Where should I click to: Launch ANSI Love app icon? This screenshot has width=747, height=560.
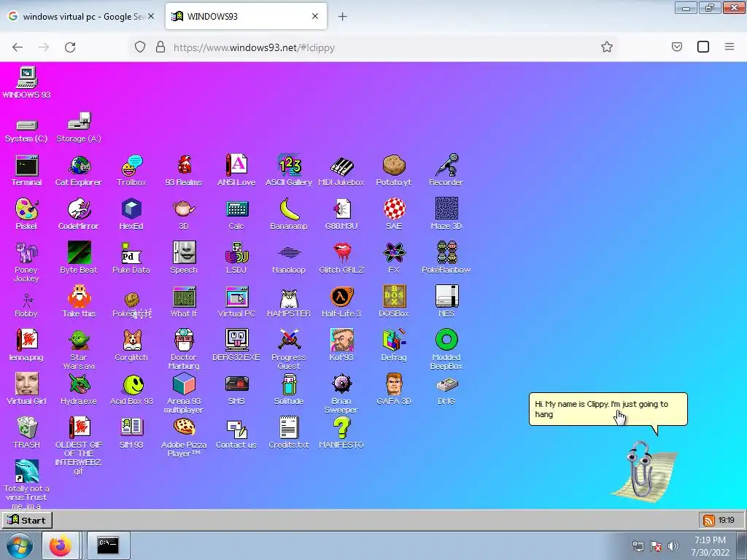click(x=236, y=166)
